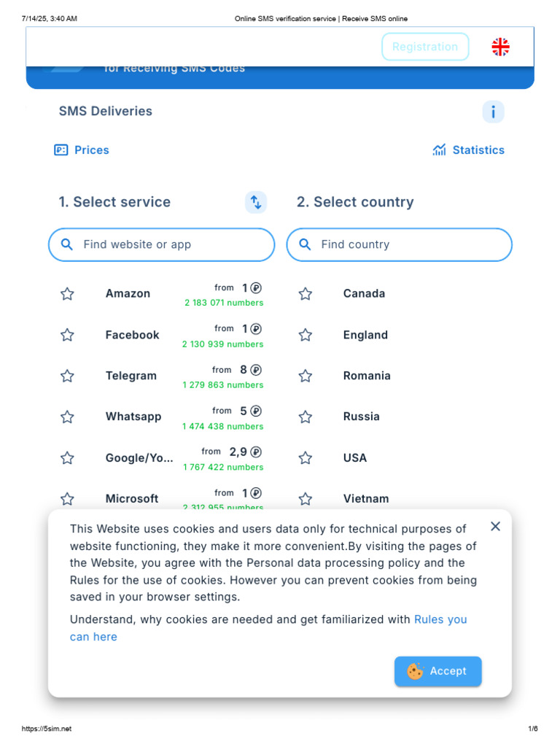Choose USA in the country list
This screenshot has height=747, width=560.
[355, 458]
